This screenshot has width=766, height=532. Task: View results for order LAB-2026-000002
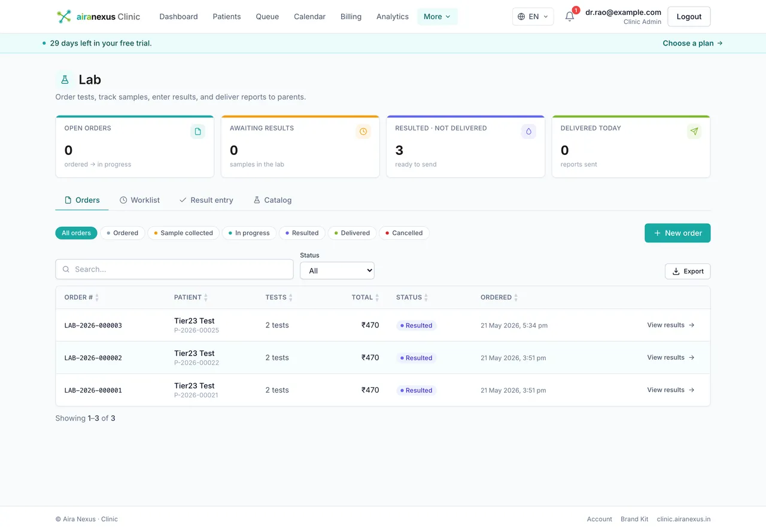click(671, 357)
